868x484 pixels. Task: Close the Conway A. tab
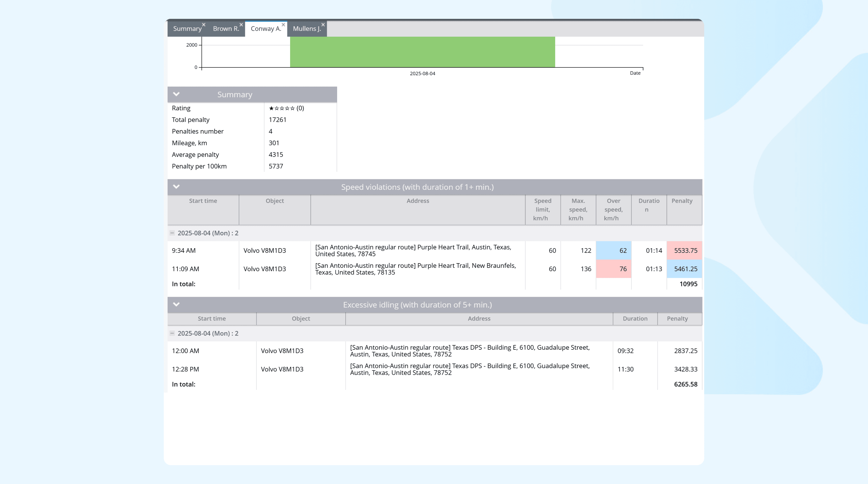[x=283, y=25]
